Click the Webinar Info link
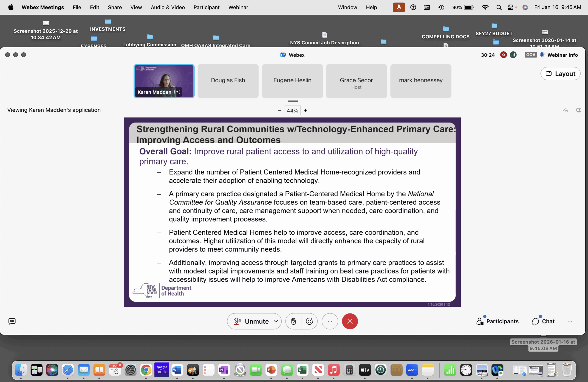Image resolution: width=588 pixels, height=382 pixels. [x=562, y=55]
